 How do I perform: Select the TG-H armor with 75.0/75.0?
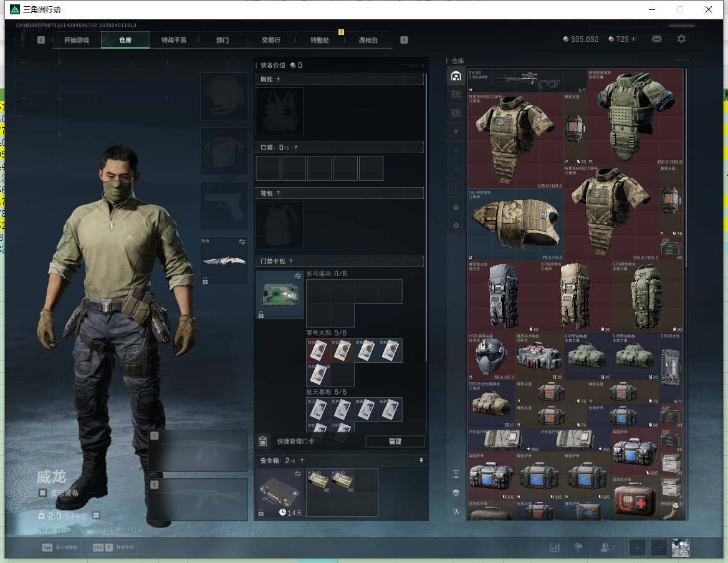tap(515, 224)
